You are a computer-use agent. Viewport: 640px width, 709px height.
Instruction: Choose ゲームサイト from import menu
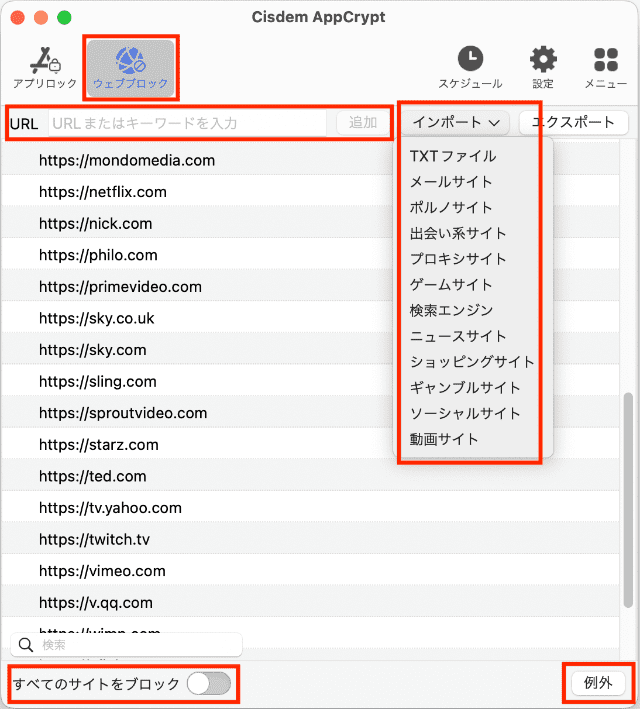click(450, 285)
